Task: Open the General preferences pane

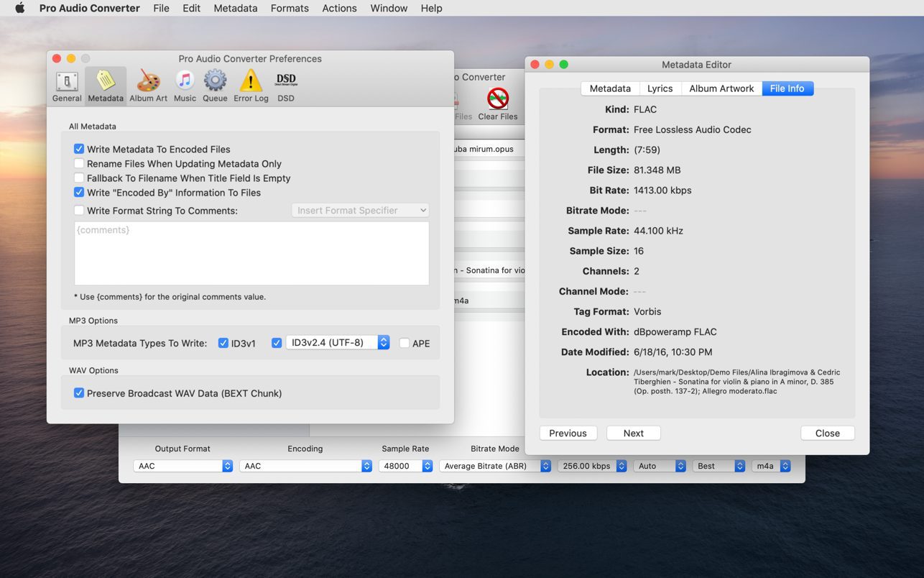Action: coord(67,86)
